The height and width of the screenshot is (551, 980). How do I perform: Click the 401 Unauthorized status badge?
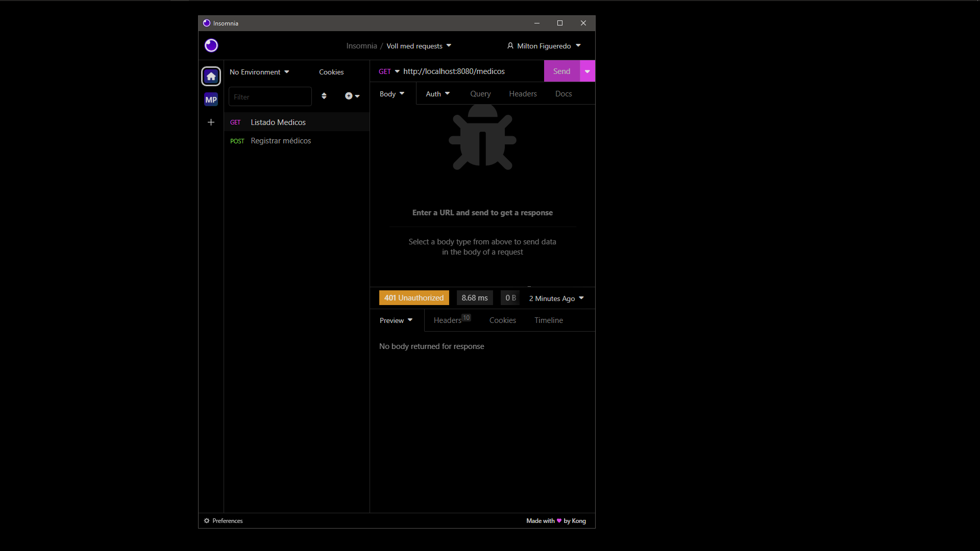[x=414, y=298]
